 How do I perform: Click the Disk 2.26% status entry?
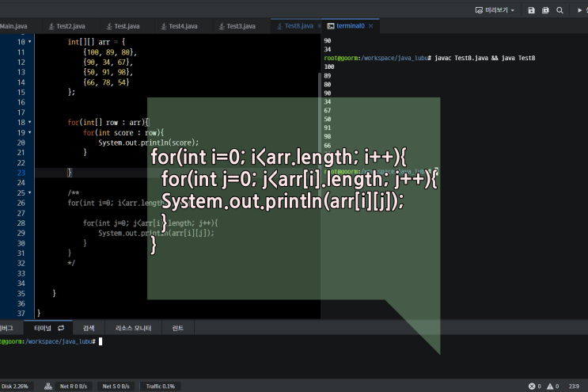pyautogui.click(x=15, y=386)
